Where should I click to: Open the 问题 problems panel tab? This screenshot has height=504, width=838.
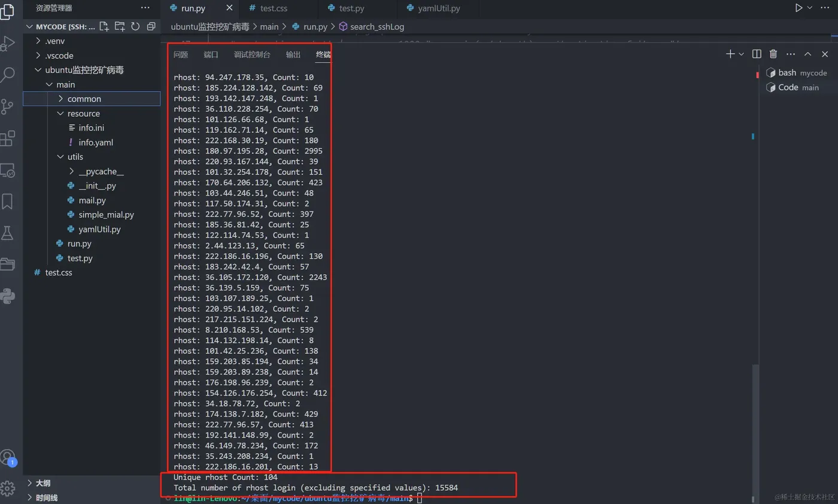[180, 54]
